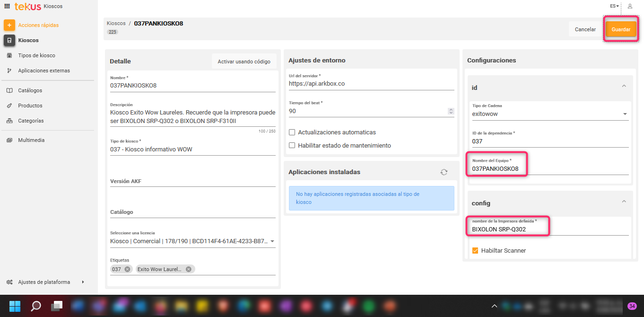The image size is (644, 317).
Task: Remove the Exito Wow Laureles tag
Action: (x=188, y=269)
